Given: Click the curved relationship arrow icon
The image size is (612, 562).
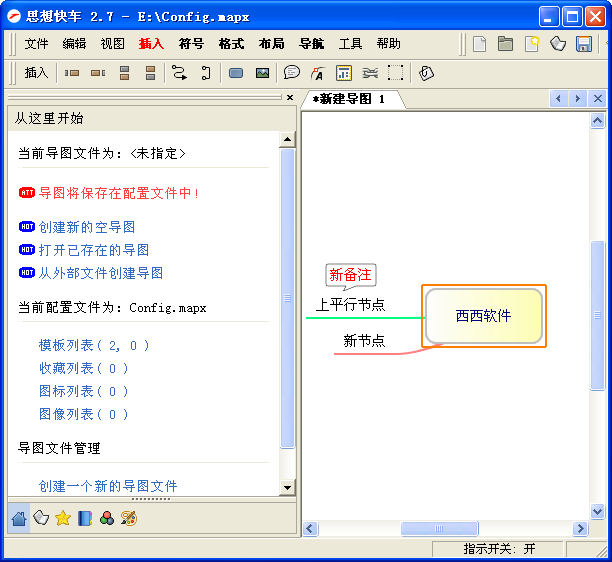Looking at the screenshot, I should point(180,73).
